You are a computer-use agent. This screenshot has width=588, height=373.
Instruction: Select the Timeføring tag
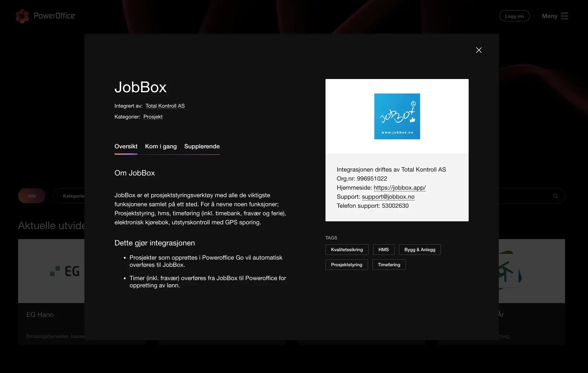(389, 265)
